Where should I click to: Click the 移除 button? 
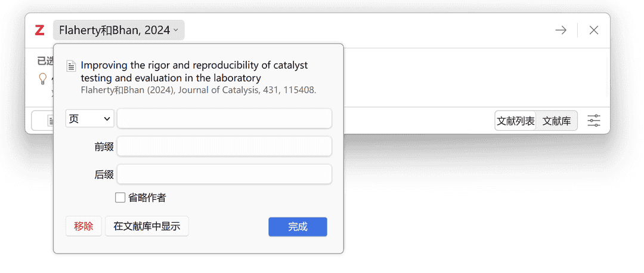point(83,226)
